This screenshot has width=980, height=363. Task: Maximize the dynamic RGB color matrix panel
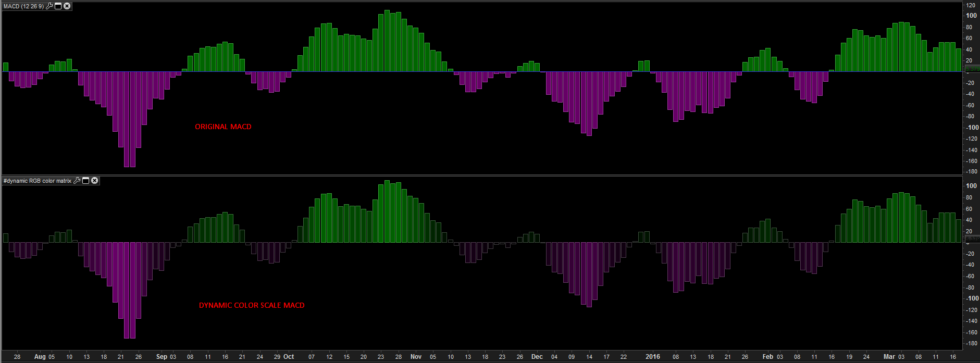[86, 181]
